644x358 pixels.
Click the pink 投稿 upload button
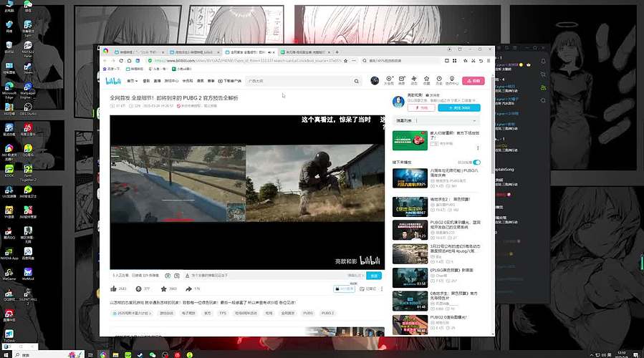[x=473, y=81]
